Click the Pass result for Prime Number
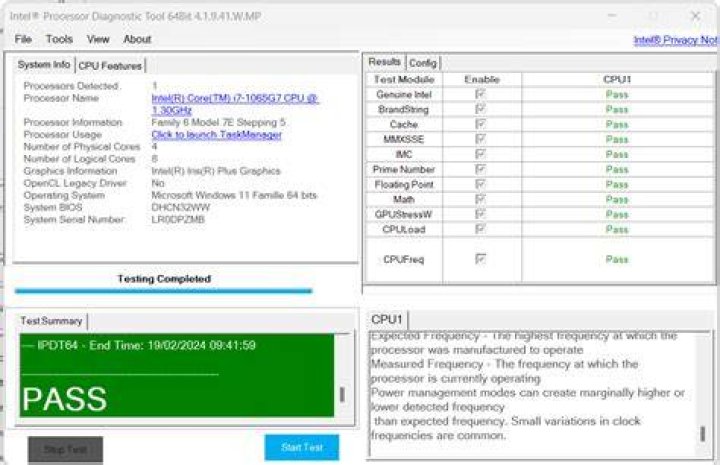Image resolution: width=720 pixels, height=465 pixels. tap(617, 169)
